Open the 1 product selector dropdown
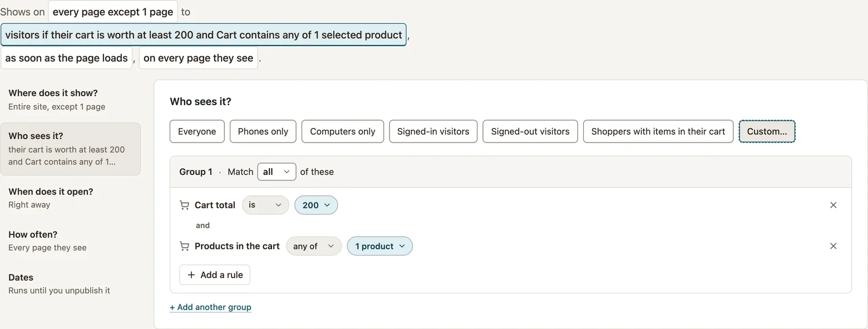Image resolution: width=868 pixels, height=329 pixels. (x=380, y=246)
